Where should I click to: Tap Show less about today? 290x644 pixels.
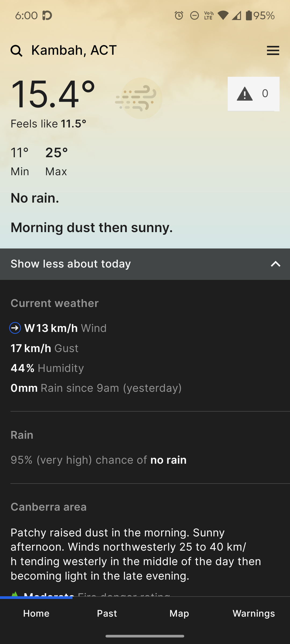pyautogui.click(x=71, y=264)
